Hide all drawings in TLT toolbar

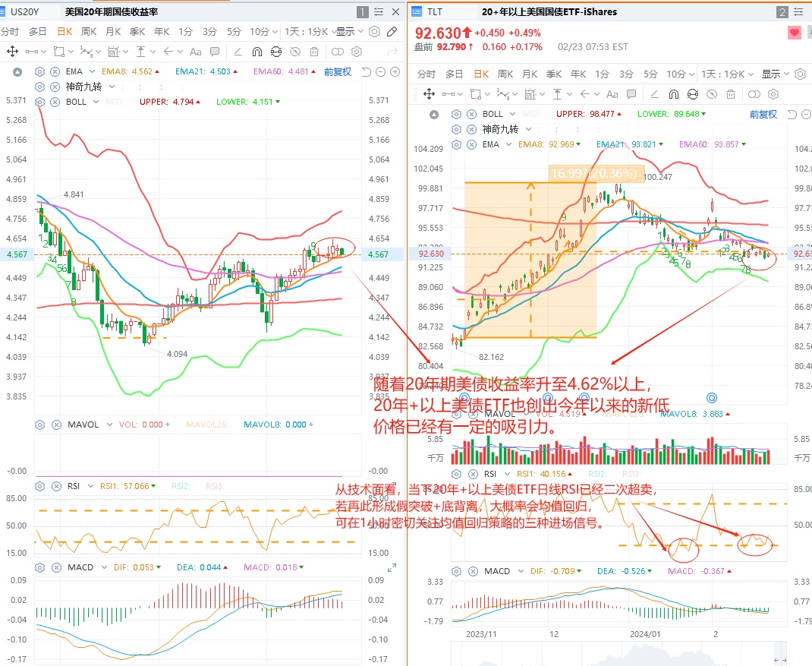(712, 94)
